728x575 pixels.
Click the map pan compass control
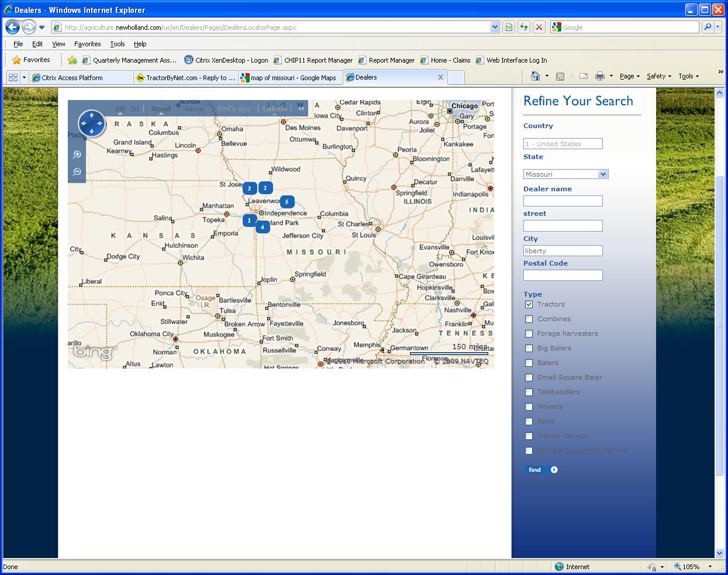tap(92, 123)
